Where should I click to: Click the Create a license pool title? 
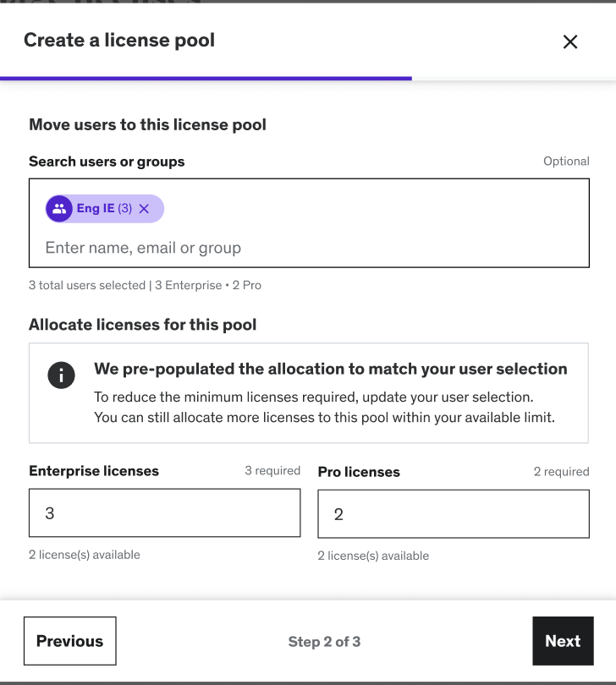[119, 40]
